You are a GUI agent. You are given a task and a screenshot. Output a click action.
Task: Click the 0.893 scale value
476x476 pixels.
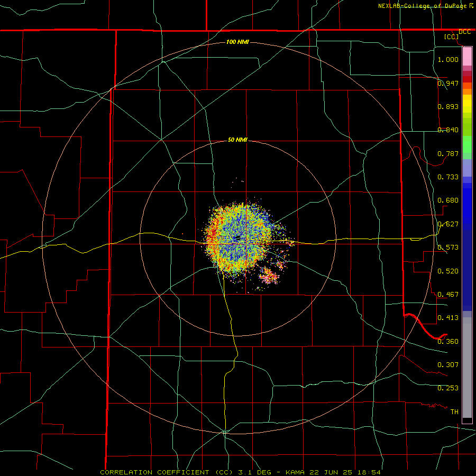[x=448, y=106]
